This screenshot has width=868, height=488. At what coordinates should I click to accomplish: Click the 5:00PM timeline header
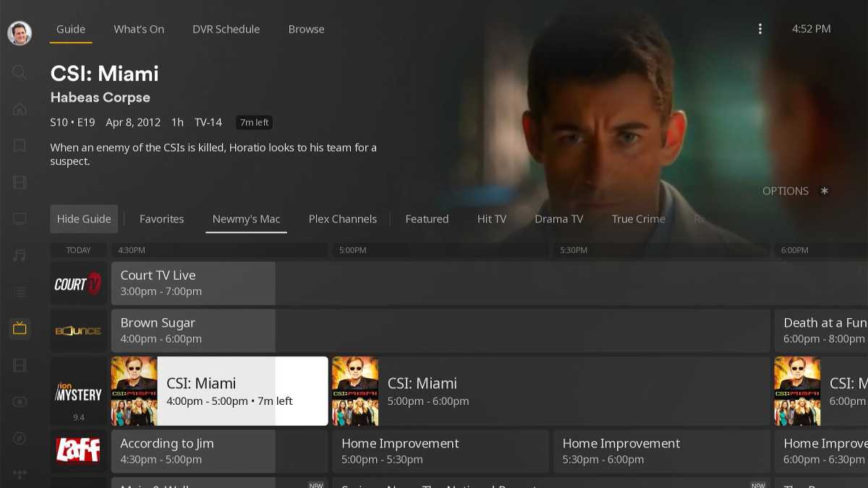coord(353,250)
